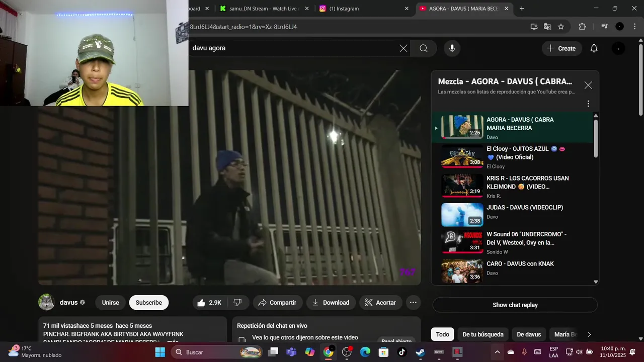Clear the search box with the X icon

click(404, 48)
